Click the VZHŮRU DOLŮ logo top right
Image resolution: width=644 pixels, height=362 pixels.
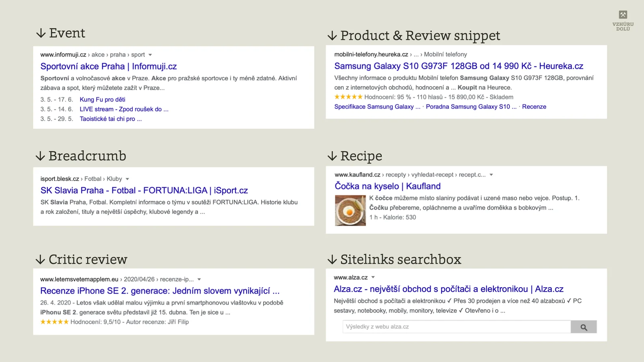[622, 19]
